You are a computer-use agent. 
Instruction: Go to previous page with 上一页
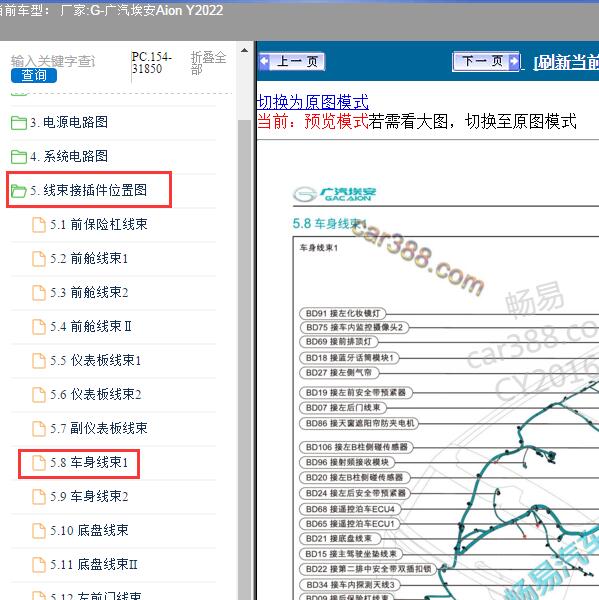[292, 61]
